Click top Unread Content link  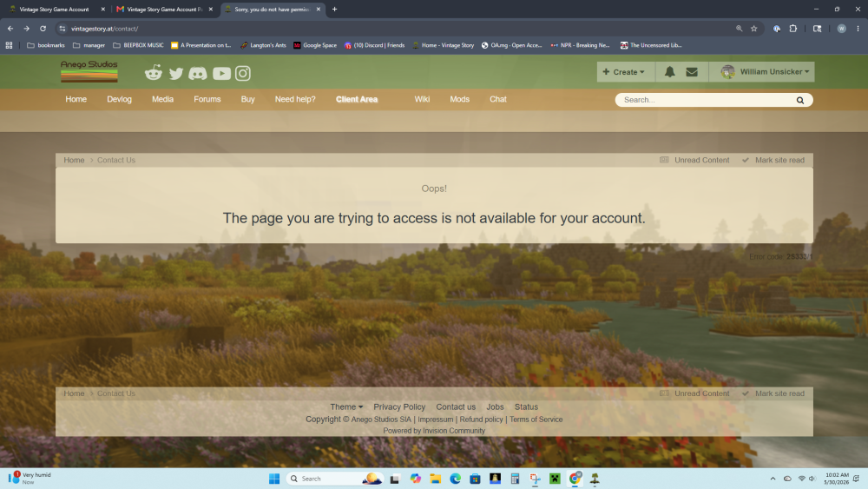pos(694,160)
